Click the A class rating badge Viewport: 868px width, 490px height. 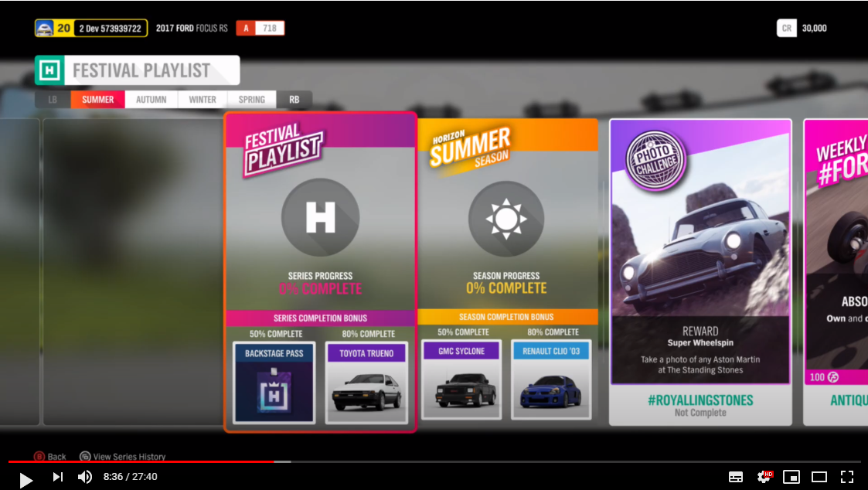click(246, 29)
